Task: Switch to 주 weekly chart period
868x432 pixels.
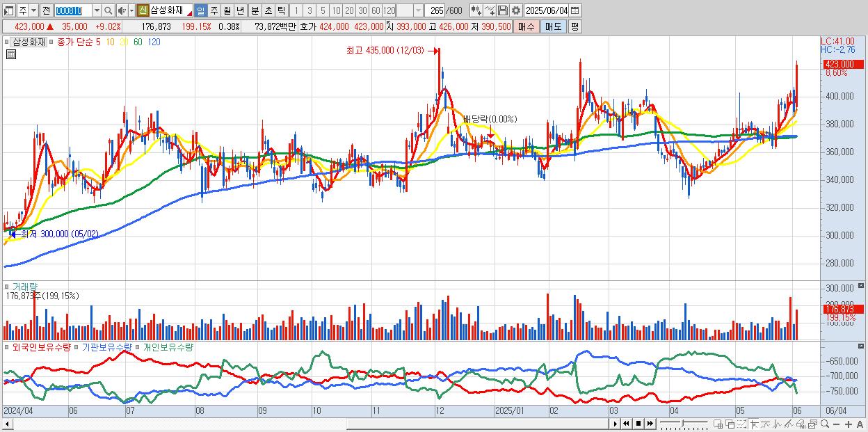Action: [x=214, y=11]
